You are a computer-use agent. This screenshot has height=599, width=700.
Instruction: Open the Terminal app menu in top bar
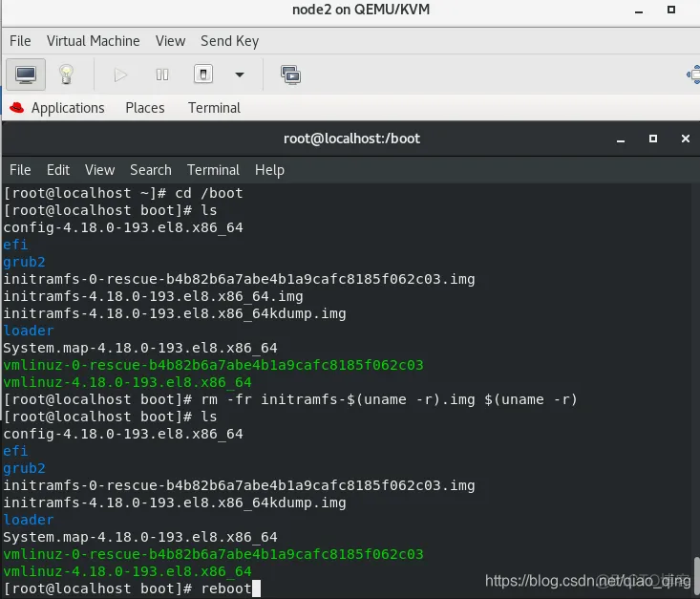[x=214, y=108]
